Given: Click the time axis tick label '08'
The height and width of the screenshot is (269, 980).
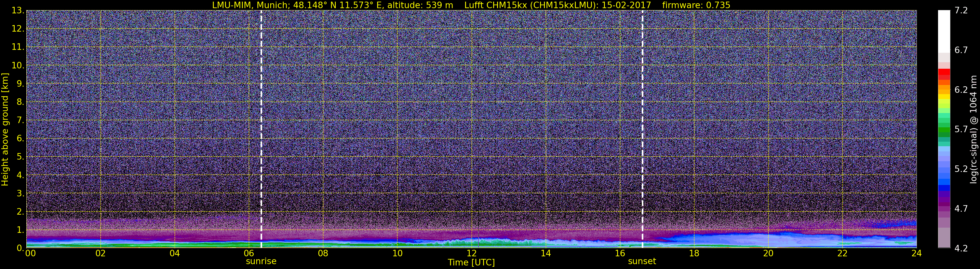Looking at the screenshot, I should 323,253.
